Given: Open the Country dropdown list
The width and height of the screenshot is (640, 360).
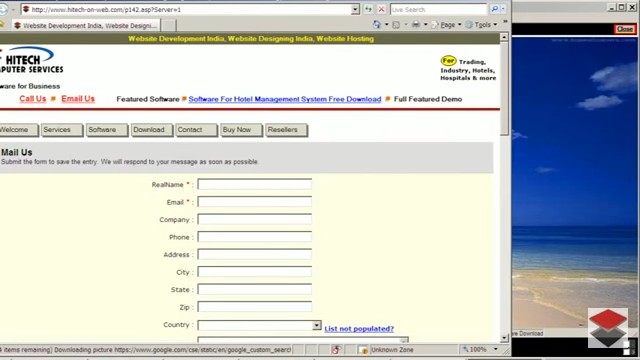Looking at the screenshot, I should pos(317,325).
